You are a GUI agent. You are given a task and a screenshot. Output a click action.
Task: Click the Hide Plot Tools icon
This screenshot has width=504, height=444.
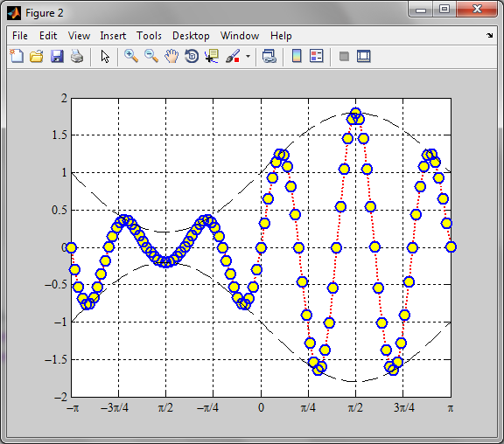click(344, 57)
